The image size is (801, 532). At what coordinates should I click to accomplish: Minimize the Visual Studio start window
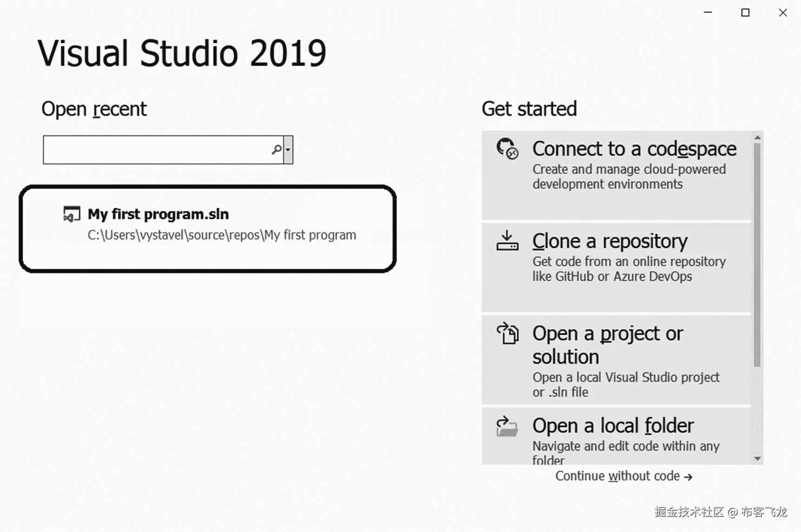(708, 13)
